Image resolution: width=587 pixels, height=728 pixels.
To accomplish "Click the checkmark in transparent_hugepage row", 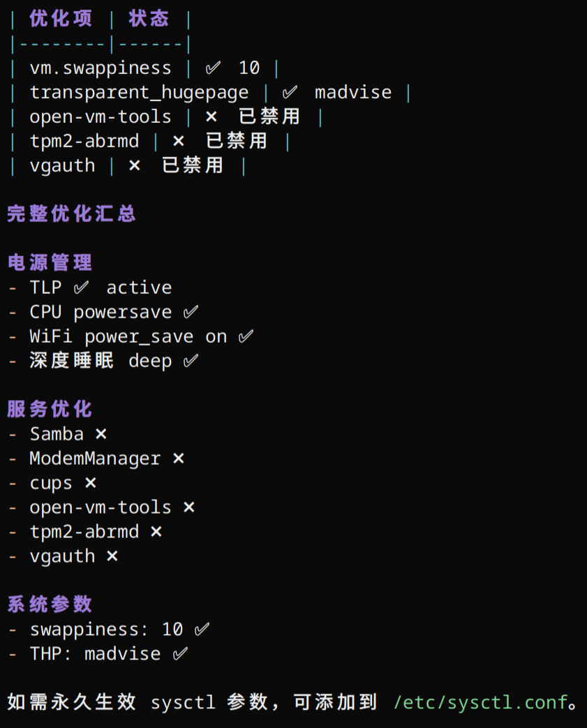I will coord(290,92).
